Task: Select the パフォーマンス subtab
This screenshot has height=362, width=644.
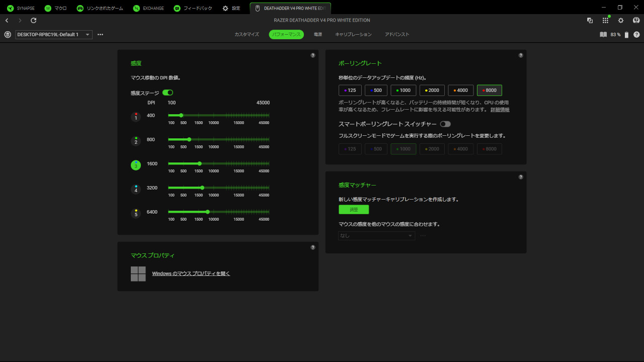Action: tap(286, 35)
